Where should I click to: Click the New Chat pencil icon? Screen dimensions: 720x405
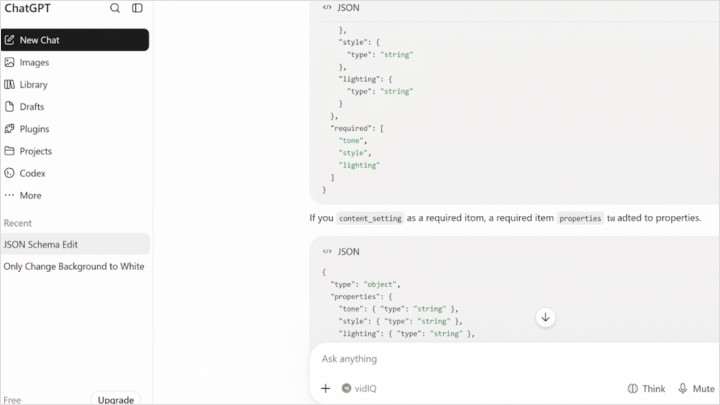point(10,40)
